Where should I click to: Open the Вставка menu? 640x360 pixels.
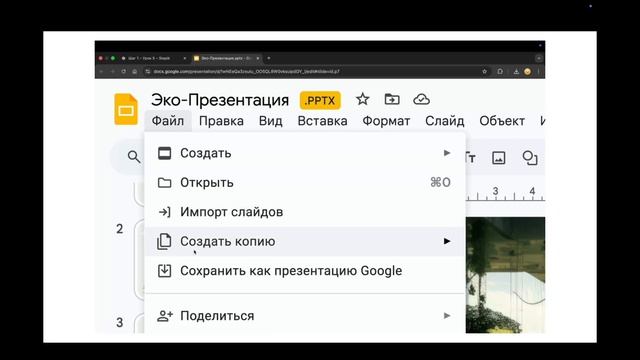[x=322, y=121]
